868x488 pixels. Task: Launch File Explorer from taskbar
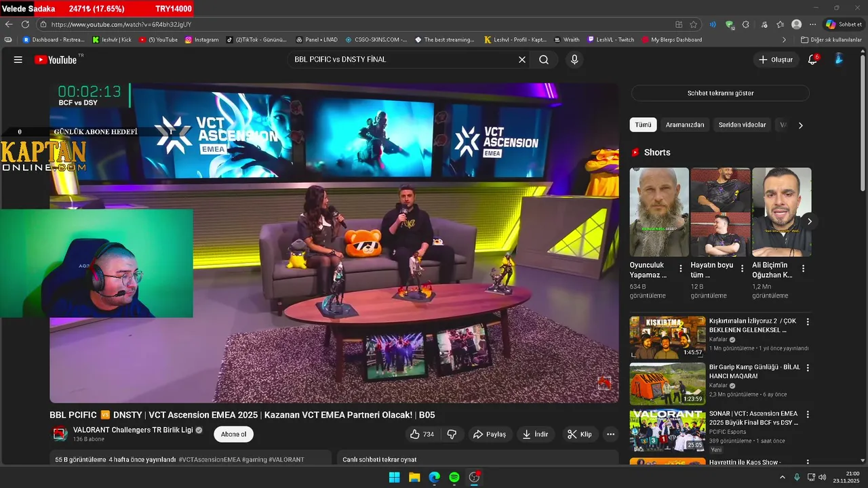click(x=414, y=477)
